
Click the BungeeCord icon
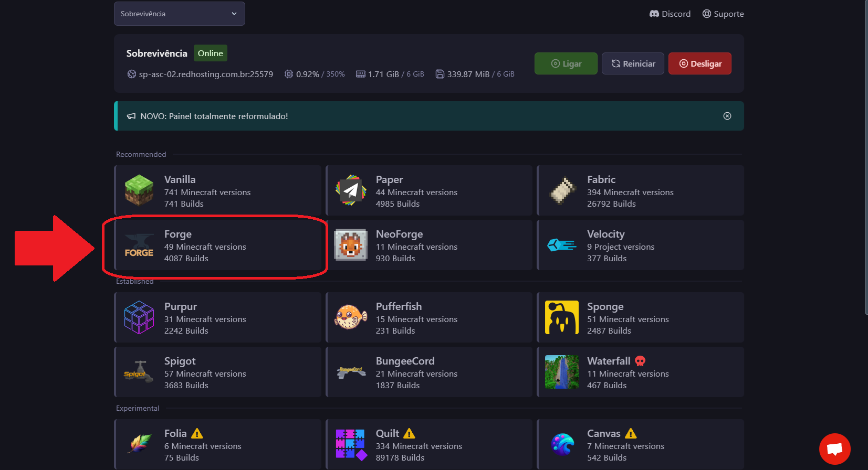tap(351, 372)
